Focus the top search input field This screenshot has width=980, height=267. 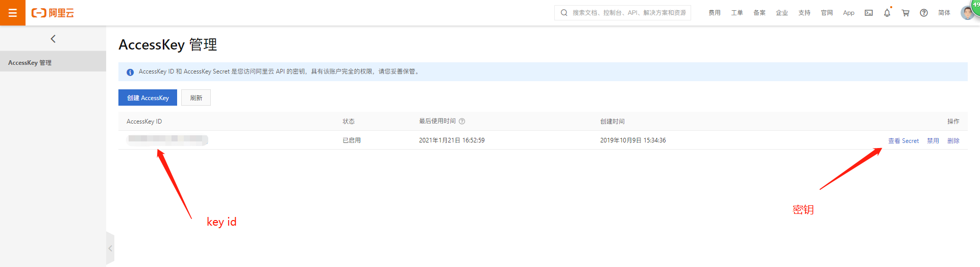click(628, 13)
